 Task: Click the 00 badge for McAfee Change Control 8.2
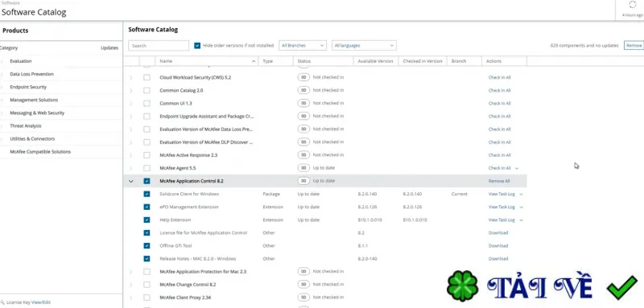pos(303,284)
